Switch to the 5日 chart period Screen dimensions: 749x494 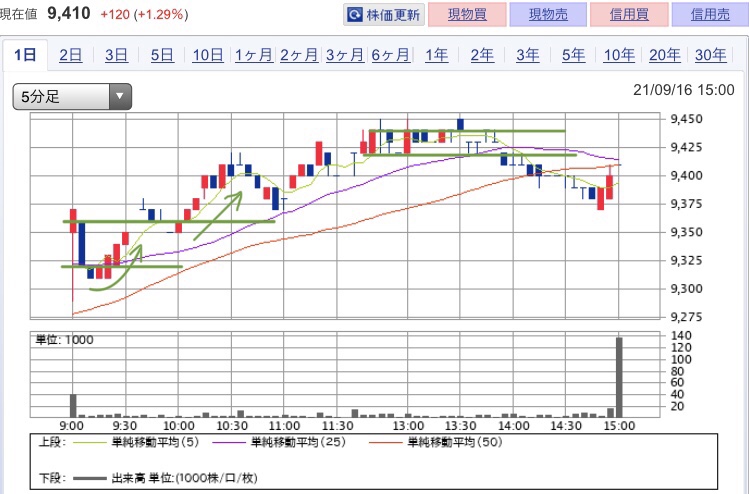point(162,55)
